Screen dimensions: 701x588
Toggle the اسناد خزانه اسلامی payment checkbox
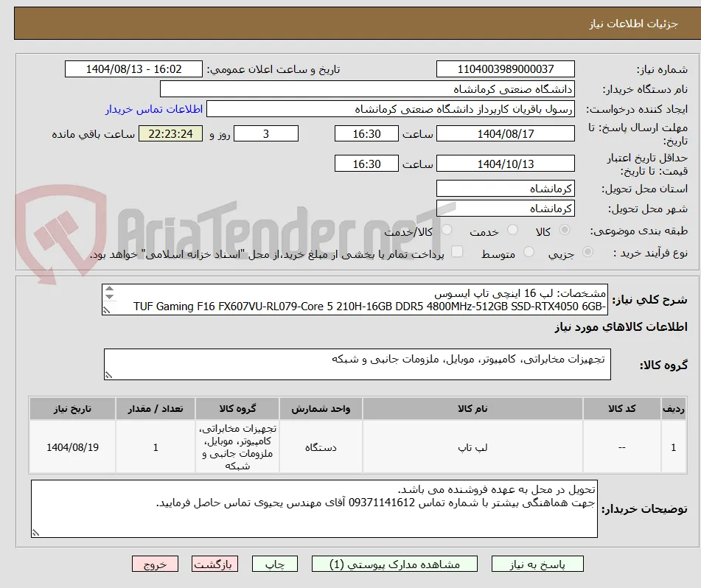coord(457,251)
